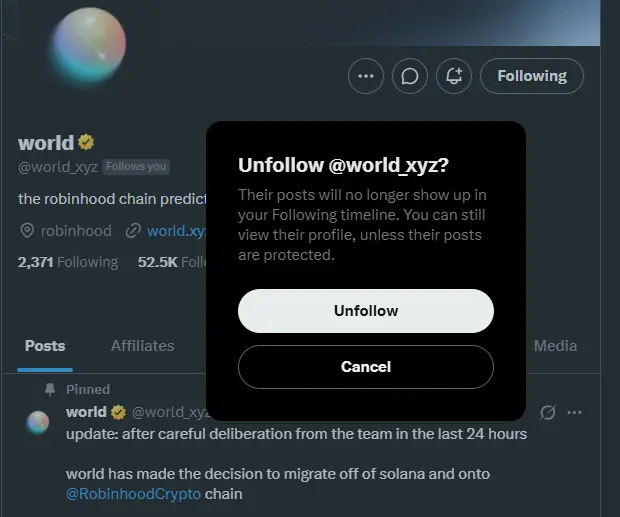Open the @RobinhoodCrypto mention link
Screen dimensions: 620x517
134,494
